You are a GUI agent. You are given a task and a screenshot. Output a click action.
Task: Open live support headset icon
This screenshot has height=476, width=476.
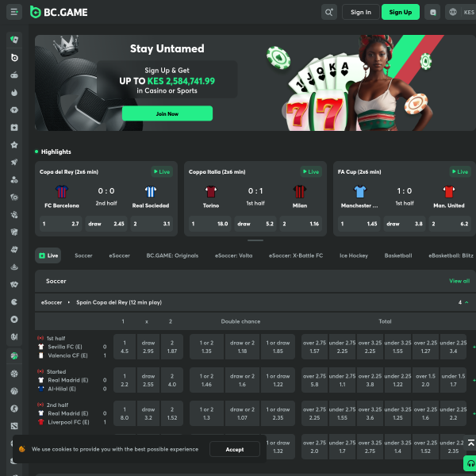pyautogui.click(x=470, y=463)
